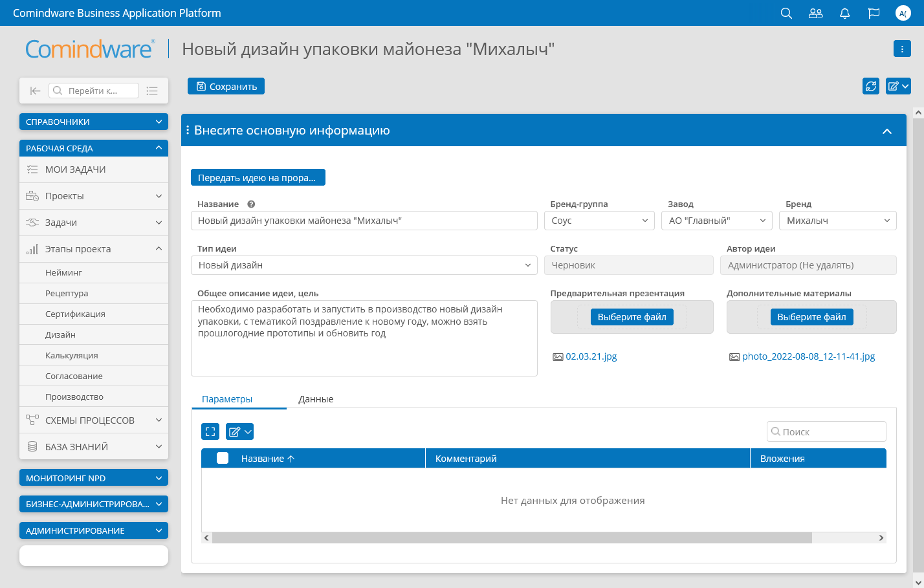This screenshot has width=924, height=588.
Task: Expand the АДМИНИСТРИРОВАНИЕ section
Action: (x=94, y=530)
